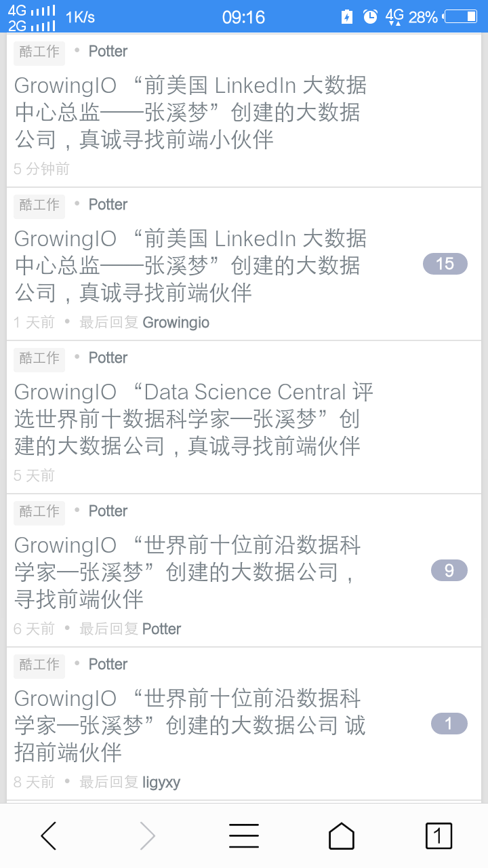The image size is (488, 868).
Task: Open the tab switcher showing 1 tab
Action: click(x=439, y=835)
